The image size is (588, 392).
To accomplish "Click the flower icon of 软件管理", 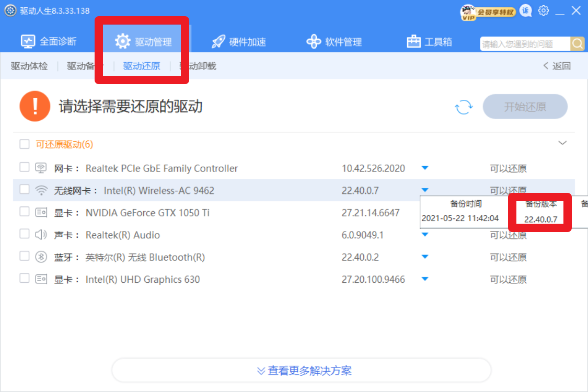I will coord(314,41).
